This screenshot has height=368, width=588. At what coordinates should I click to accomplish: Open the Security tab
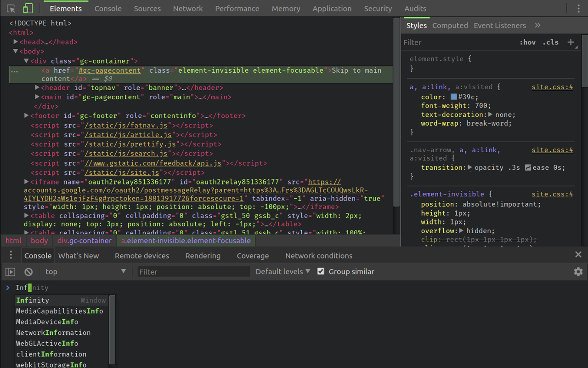pos(378,8)
